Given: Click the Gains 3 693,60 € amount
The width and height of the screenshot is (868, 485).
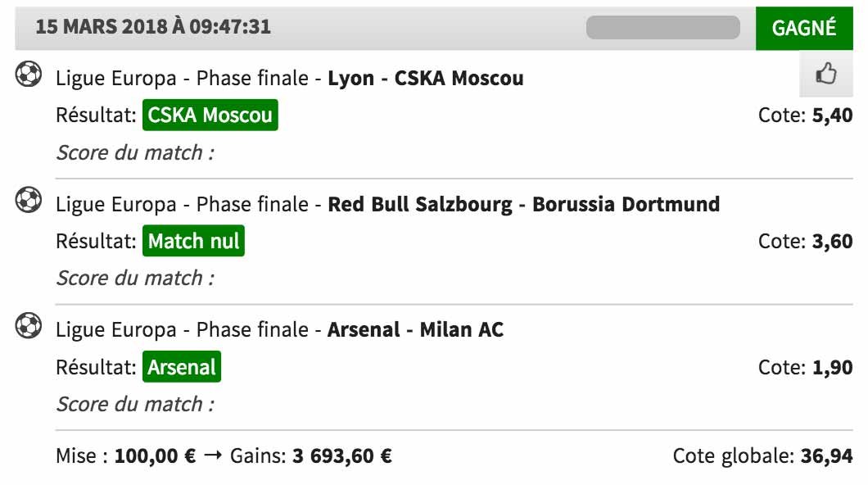Looking at the screenshot, I should pos(342,456).
